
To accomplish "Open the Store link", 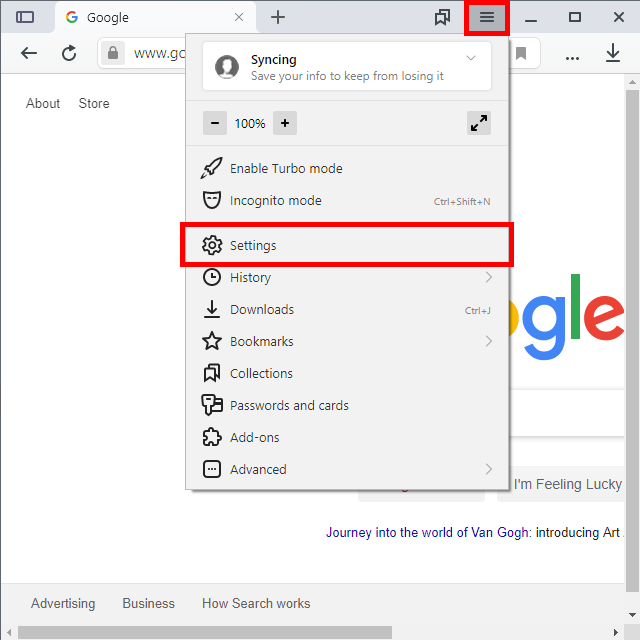I will click(x=94, y=103).
